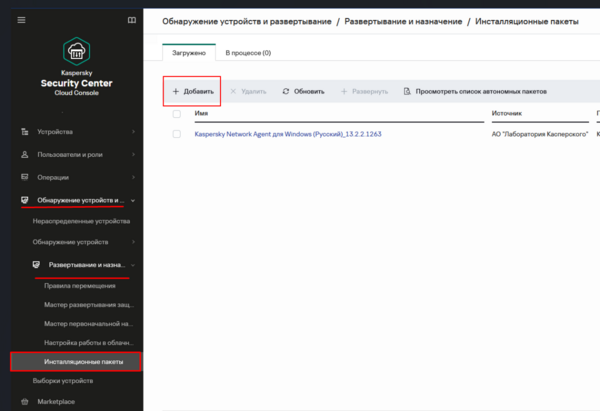This screenshot has width=600, height=411.
Task: Open the Marketplace menu item
Action: coord(56,401)
